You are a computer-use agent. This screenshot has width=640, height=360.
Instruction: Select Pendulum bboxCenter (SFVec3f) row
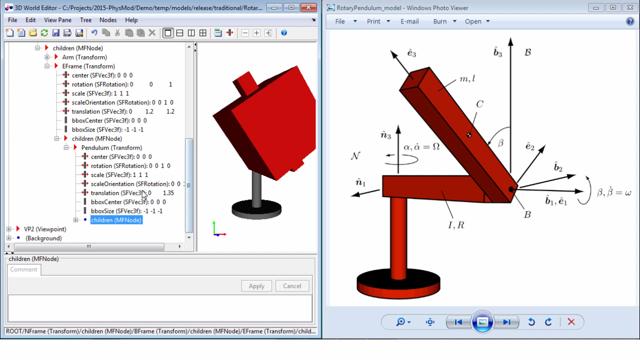tap(124, 202)
